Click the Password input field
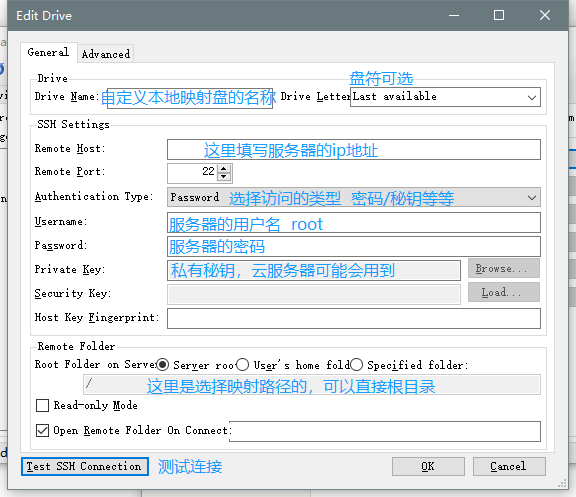 point(354,246)
